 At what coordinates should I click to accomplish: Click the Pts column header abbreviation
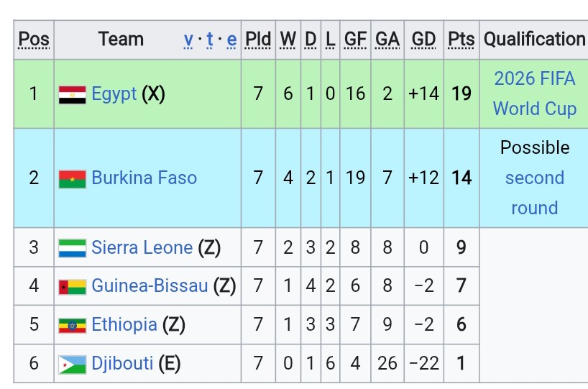coord(461,40)
